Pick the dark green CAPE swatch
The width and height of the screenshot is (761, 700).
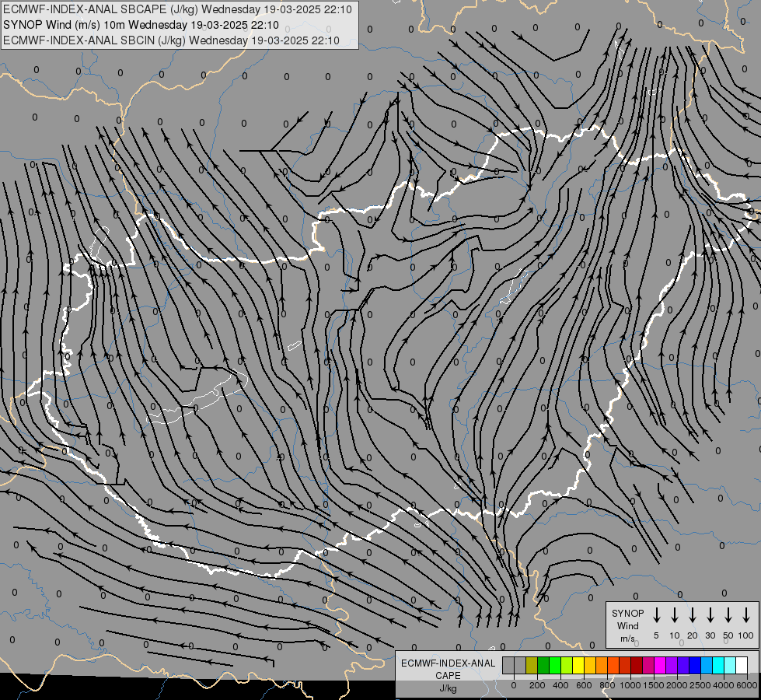point(543,665)
